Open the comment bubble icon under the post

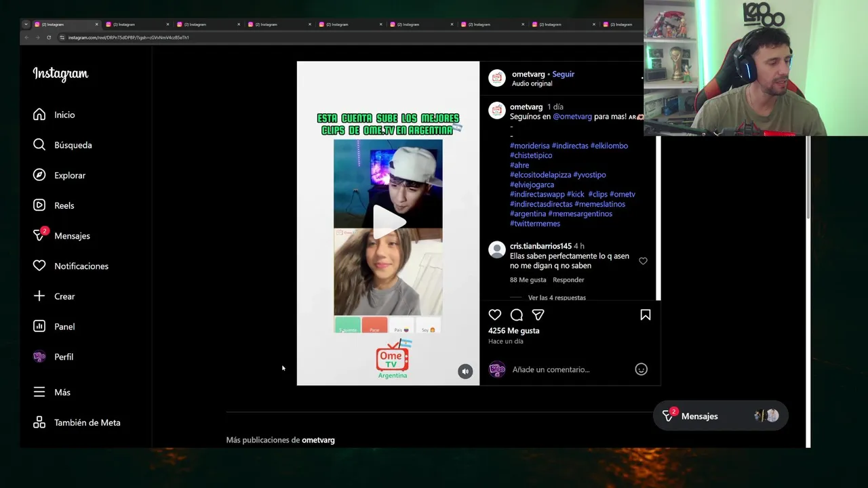pyautogui.click(x=517, y=314)
